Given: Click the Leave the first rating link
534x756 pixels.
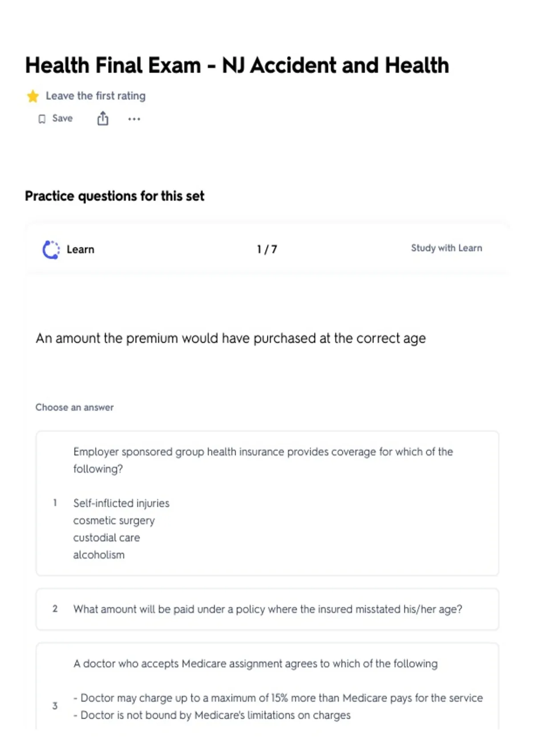Looking at the screenshot, I should coord(96,96).
